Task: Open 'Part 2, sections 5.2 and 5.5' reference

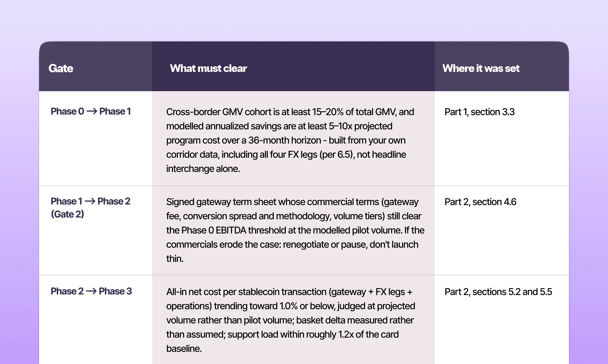Action: 498,292
